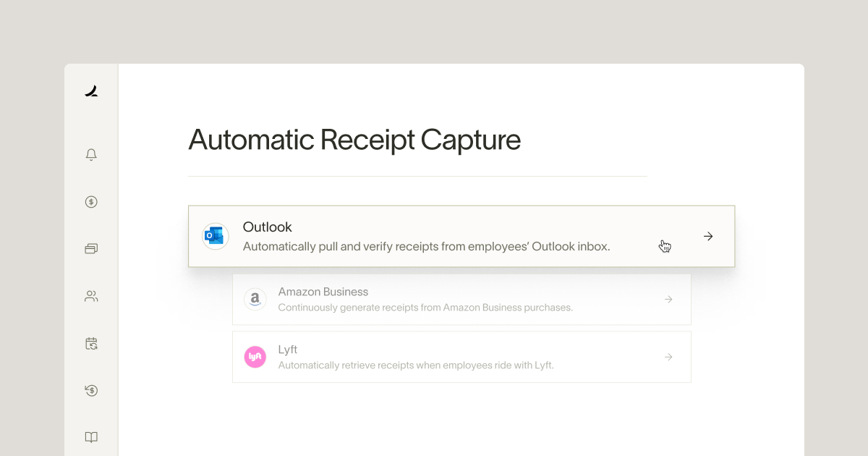Navigate to notifications from the sidebar menu
This screenshot has width=868, height=456.
point(90,153)
